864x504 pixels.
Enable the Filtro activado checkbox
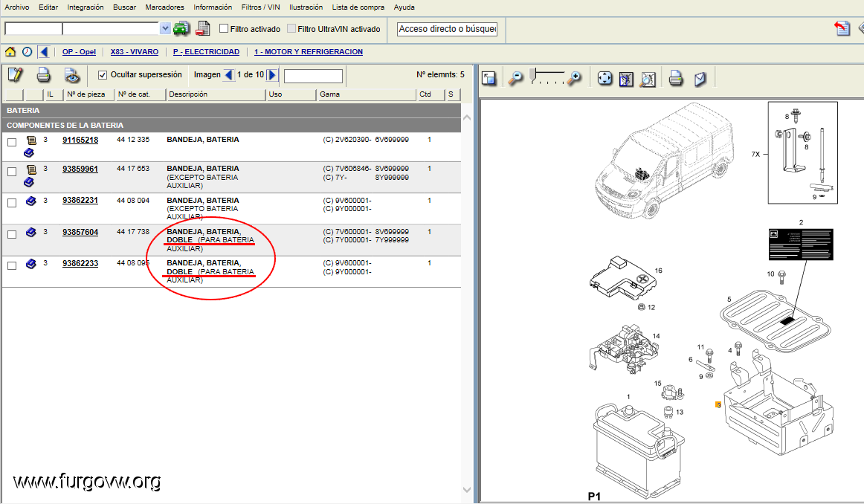224,29
